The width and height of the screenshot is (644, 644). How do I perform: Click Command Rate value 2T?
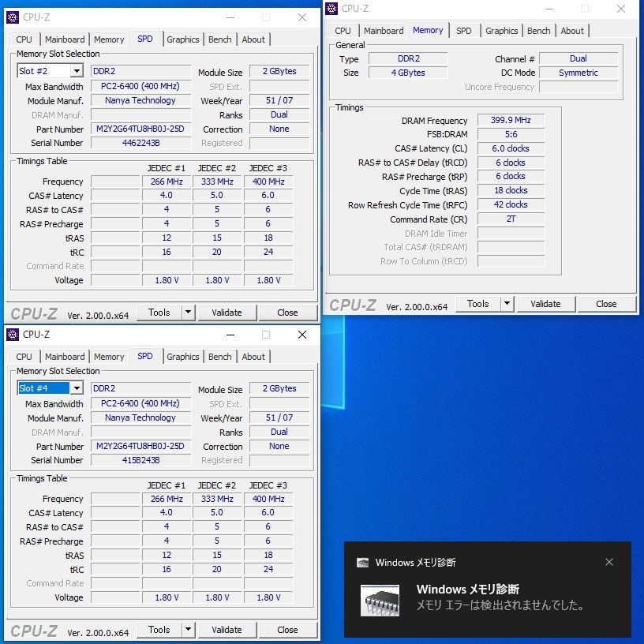click(511, 219)
